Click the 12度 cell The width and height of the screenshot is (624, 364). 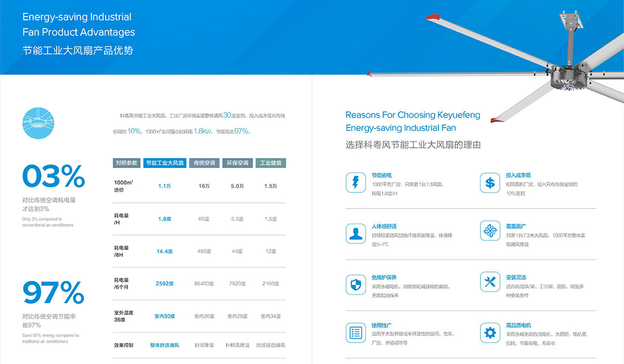click(270, 251)
